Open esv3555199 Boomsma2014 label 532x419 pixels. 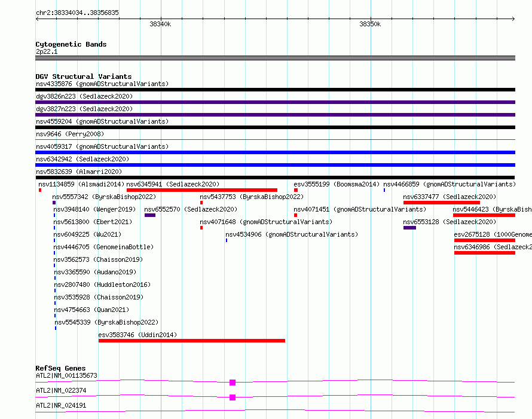tap(337, 184)
